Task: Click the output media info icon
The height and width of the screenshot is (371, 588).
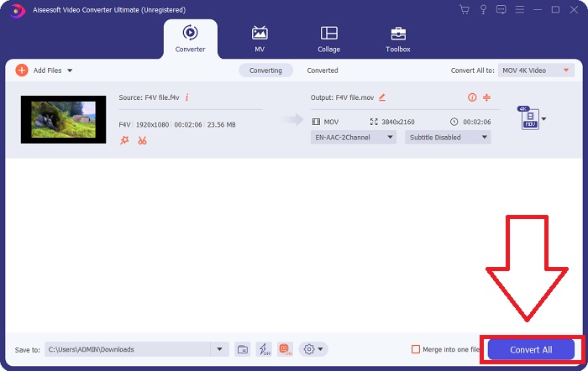Action: [472, 97]
